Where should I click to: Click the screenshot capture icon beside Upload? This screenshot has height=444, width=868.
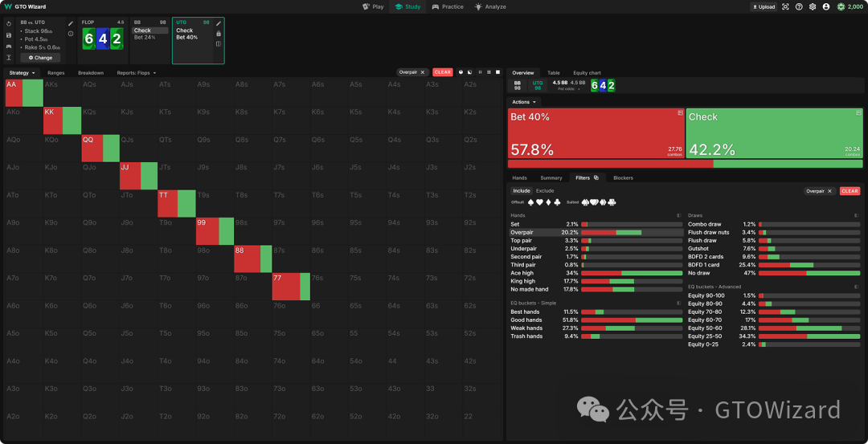tap(785, 6)
